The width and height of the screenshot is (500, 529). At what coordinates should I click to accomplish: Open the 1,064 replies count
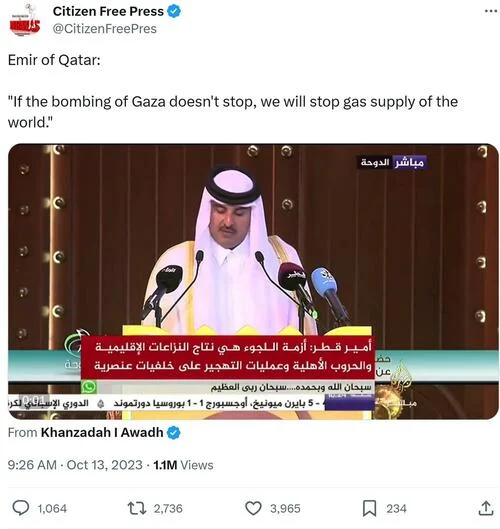(52, 508)
